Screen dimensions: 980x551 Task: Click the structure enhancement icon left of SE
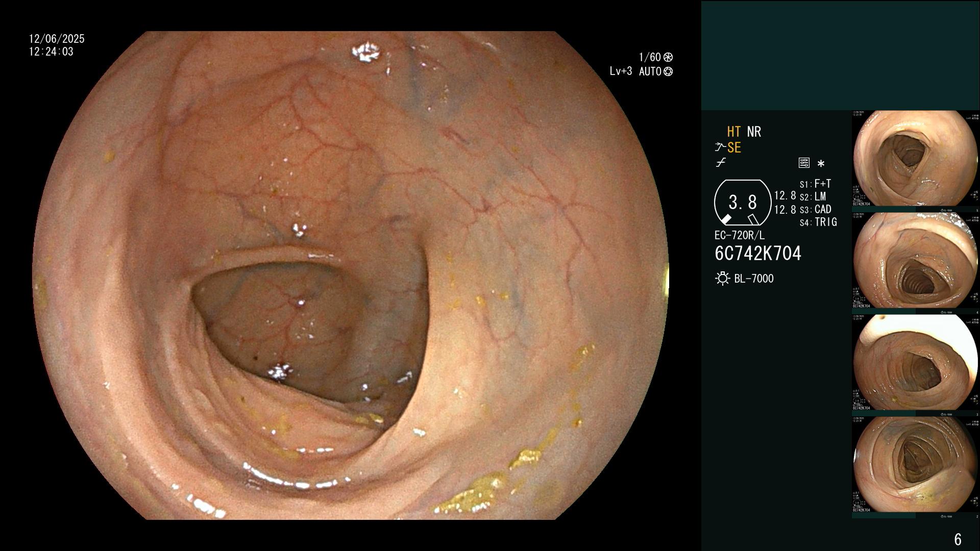tap(720, 147)
